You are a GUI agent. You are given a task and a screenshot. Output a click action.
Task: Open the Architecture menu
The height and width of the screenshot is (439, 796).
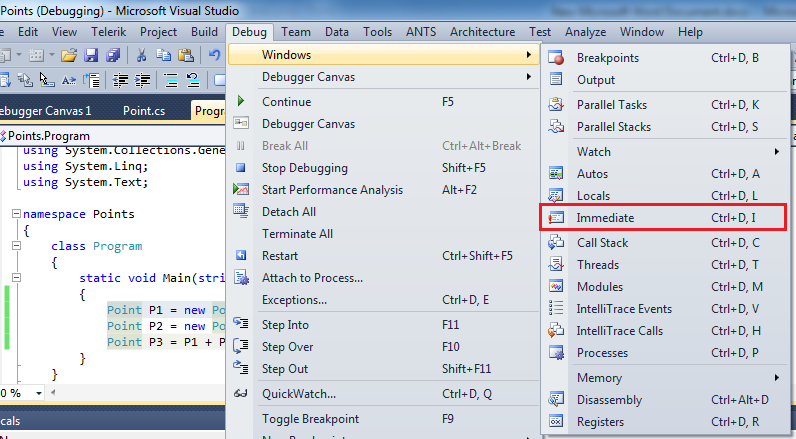pos(482,32)
